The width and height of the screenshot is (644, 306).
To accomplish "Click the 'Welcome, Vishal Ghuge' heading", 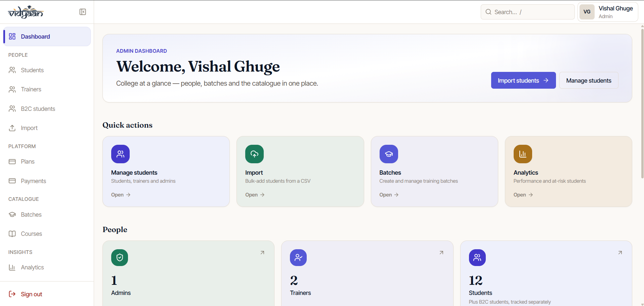I will pyautogui.click(x=198, y=67).
